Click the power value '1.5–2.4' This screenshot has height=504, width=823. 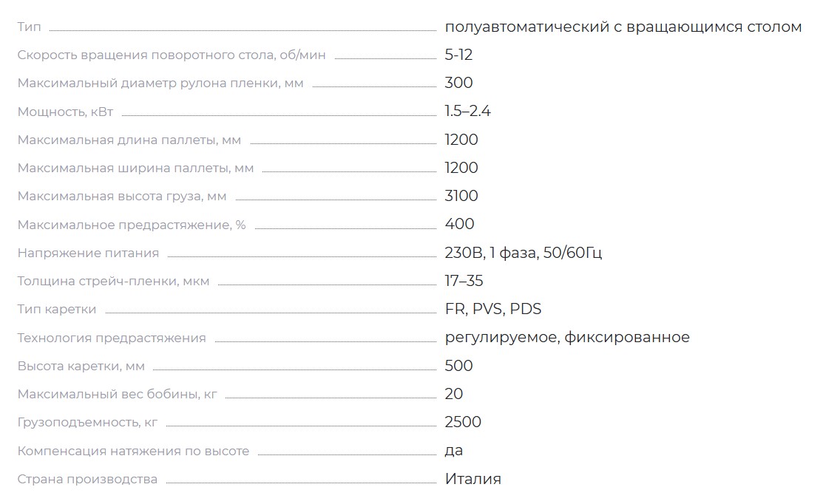[x=467, y=111]
